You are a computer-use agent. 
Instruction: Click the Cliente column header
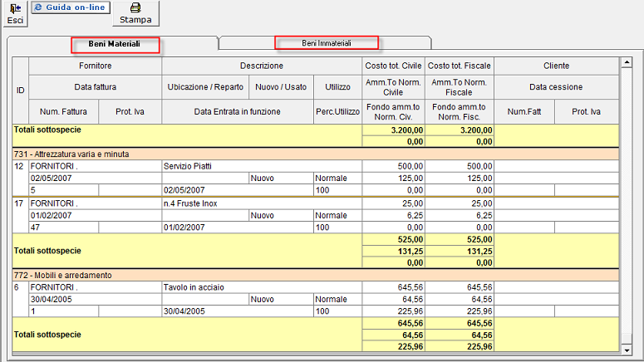click(x=556, y=66)
